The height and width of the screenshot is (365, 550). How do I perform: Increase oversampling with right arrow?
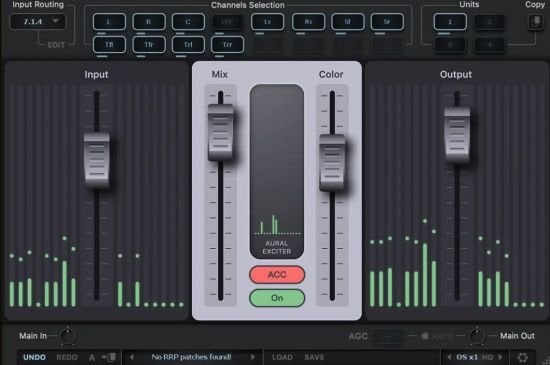tap(500, 357)
